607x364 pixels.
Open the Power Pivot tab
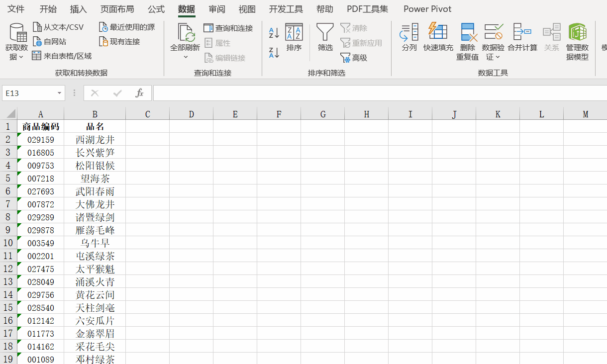tap(427, 9)
